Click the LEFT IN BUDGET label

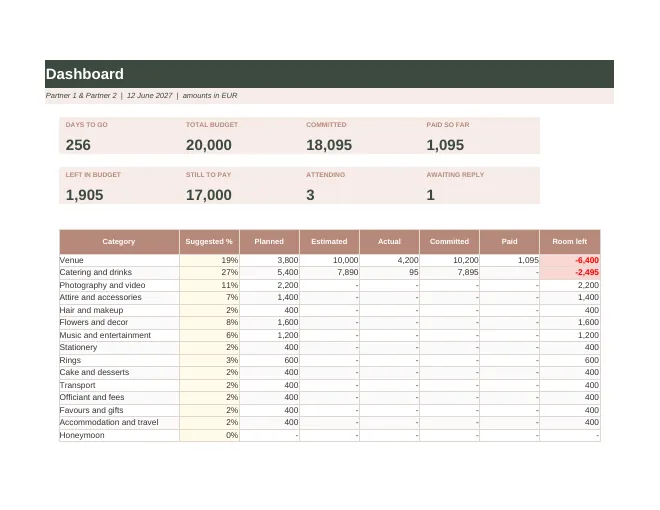[x=93, y=175]
